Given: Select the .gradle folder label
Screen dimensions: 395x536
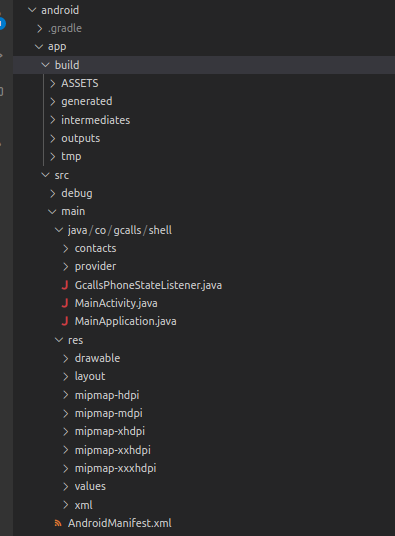Looking at the screenshot, I should [x=65, y=28].
